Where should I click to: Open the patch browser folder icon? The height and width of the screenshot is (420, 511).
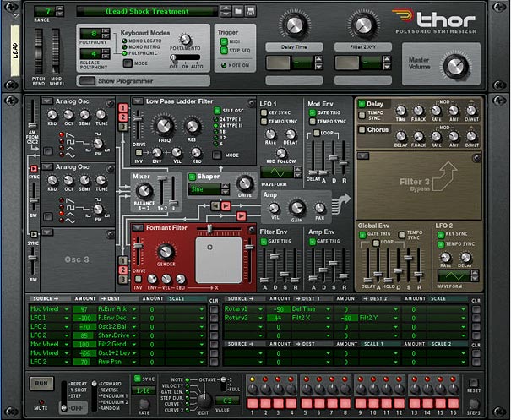238,11
